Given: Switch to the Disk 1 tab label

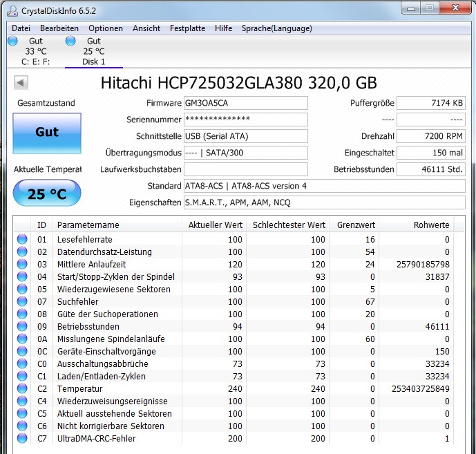Looking at the screenshot, I should coord(94,62).
